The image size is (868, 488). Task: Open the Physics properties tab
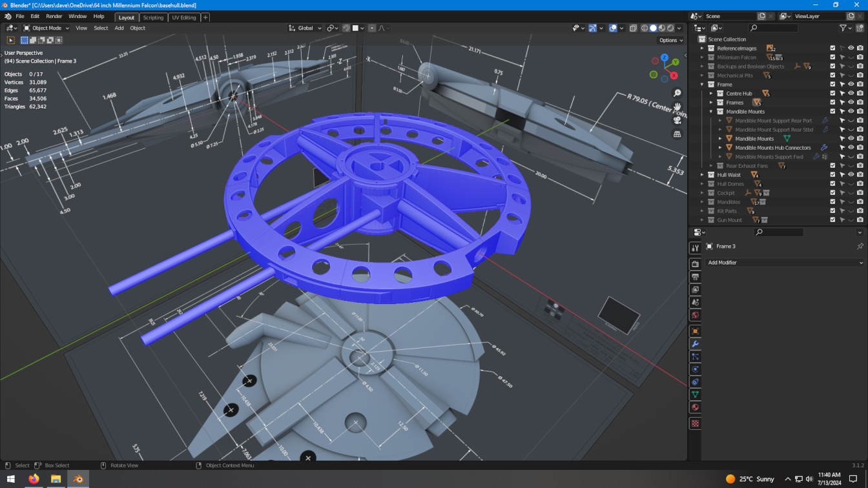point(695,369)
